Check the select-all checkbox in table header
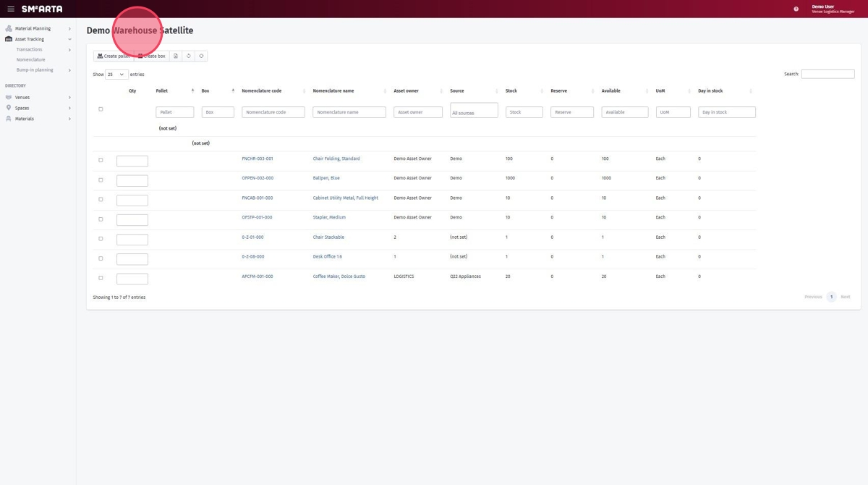The image size is (868, 485). 101,109
